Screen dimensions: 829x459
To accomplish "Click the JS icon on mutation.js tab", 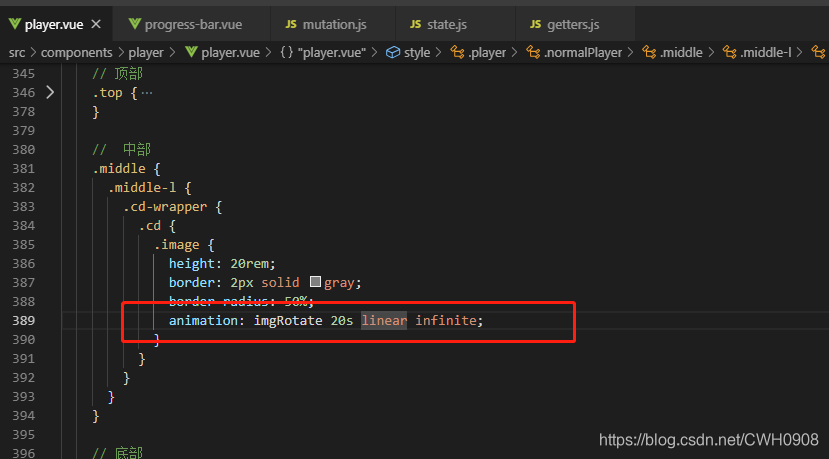I will [x=291, y=24].
